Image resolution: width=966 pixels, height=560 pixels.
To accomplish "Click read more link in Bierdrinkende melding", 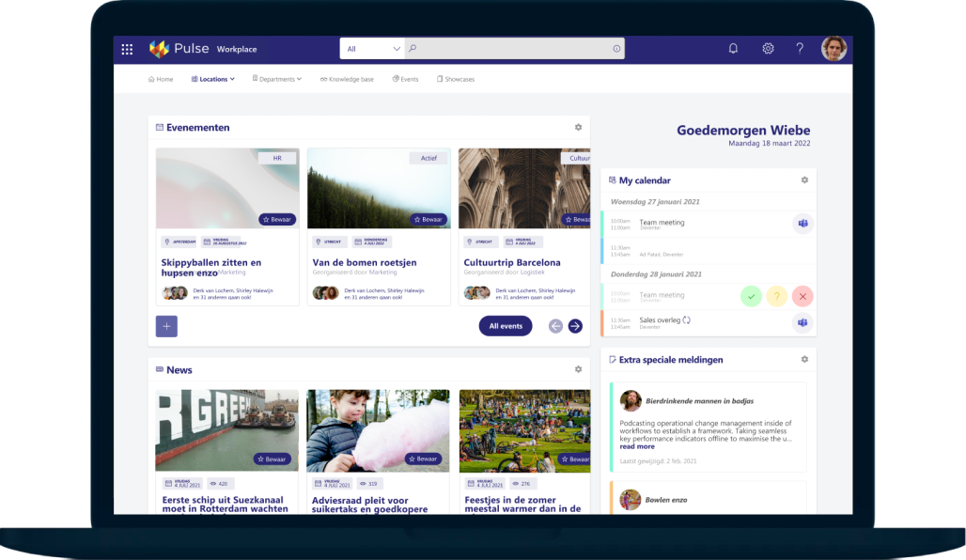I will coord(637,446).
